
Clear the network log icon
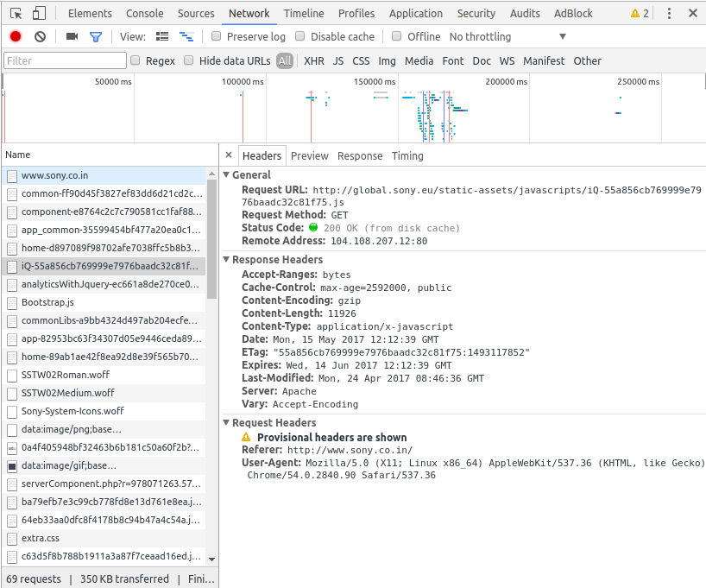click(40, 36)
